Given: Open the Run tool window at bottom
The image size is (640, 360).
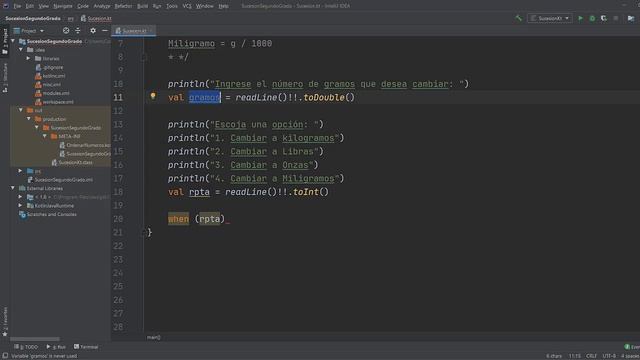Looking at the screenshot, I should [x=56, y=347].
